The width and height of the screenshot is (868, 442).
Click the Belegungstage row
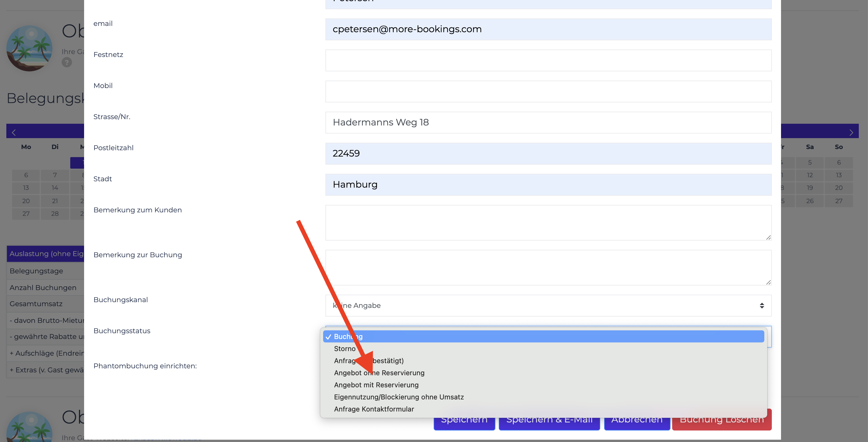(46, 271)
